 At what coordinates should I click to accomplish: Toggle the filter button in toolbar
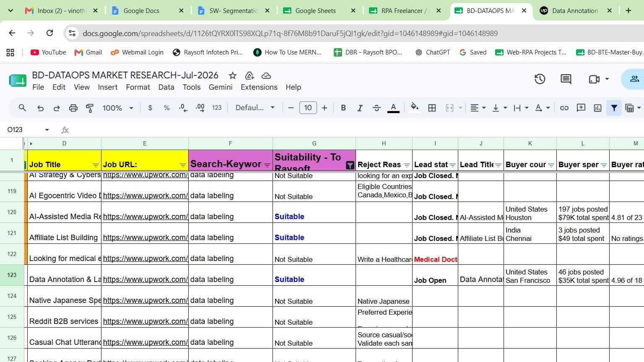point(614,108)
